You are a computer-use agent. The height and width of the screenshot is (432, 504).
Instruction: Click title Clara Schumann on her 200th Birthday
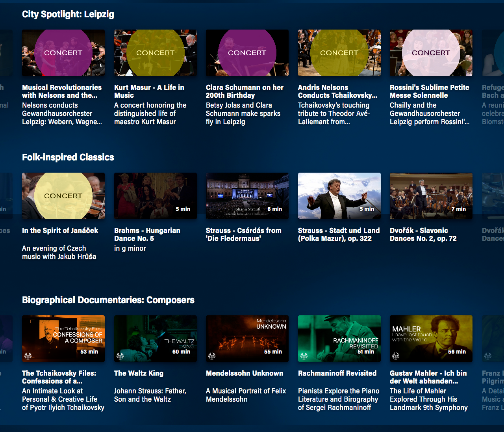click(245, 91)
